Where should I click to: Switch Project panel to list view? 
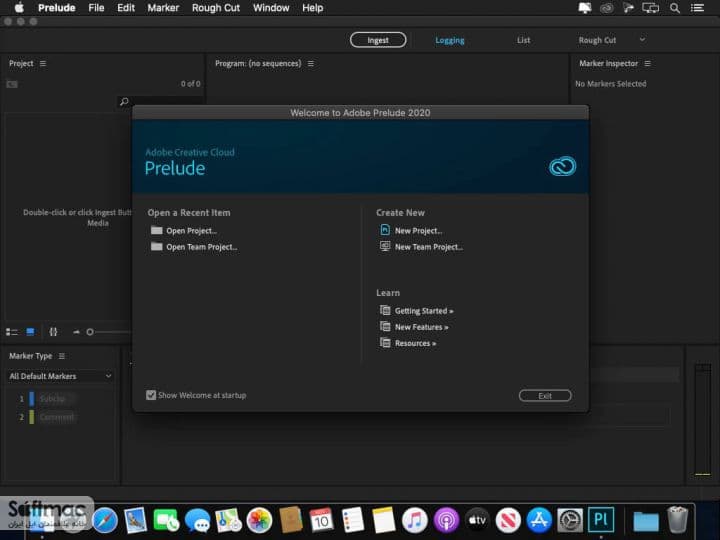point(11,332)
